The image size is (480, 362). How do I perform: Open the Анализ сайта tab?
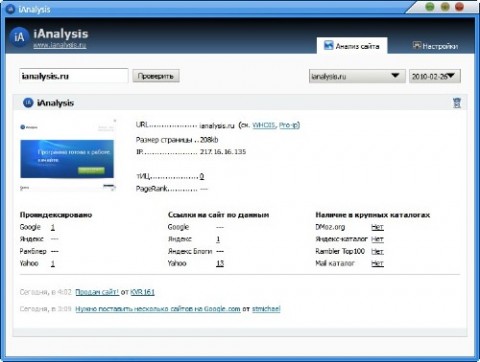click(x=352, y=46)
